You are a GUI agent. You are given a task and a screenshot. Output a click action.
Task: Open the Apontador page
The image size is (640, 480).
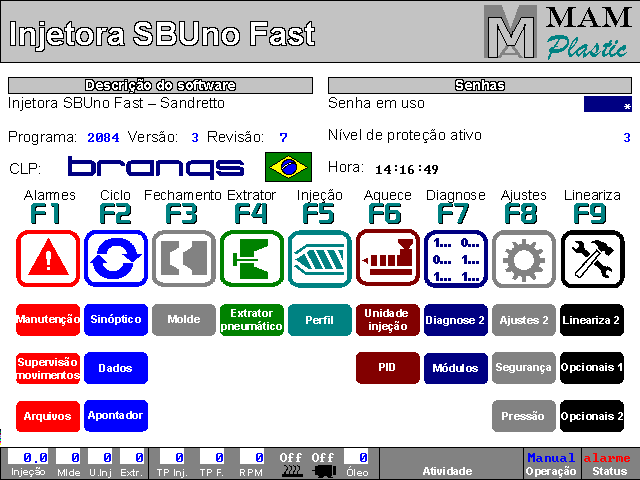coord(116,416)
